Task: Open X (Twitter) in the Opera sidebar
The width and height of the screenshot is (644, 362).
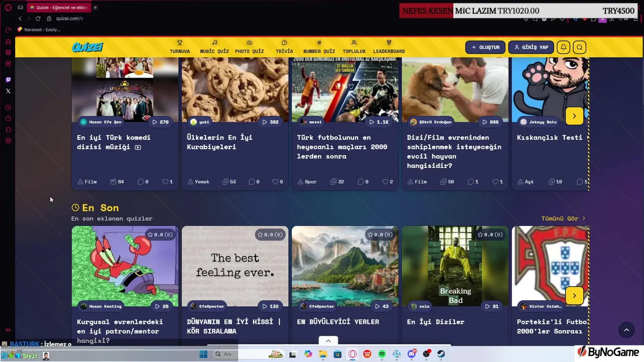Action: pos(8,91)
